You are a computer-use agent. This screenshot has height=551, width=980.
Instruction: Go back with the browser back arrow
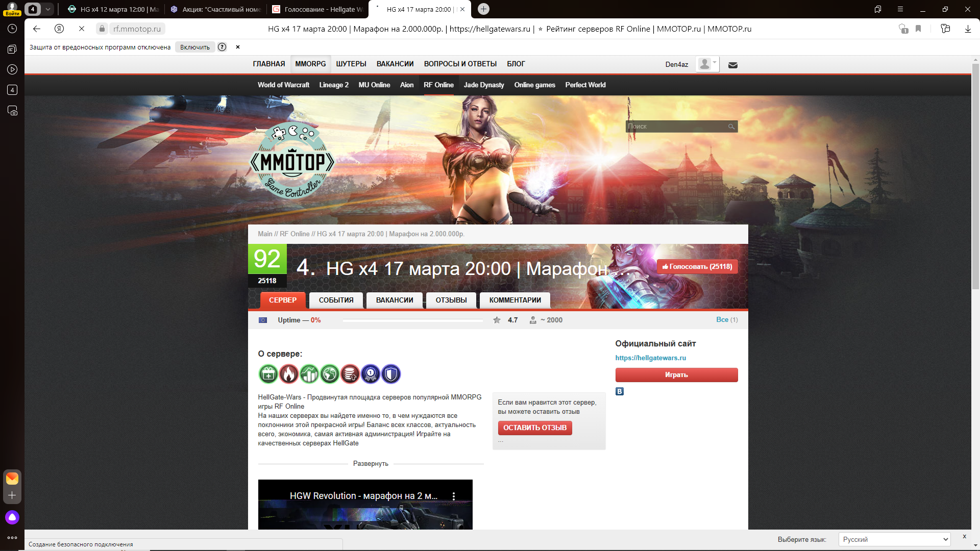37,29
